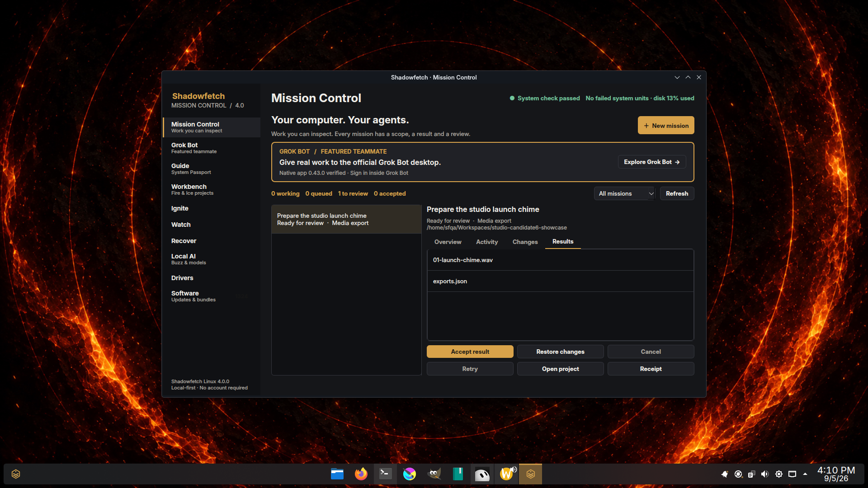Select 01-launch-chime.wav result file

coord(561,260)
